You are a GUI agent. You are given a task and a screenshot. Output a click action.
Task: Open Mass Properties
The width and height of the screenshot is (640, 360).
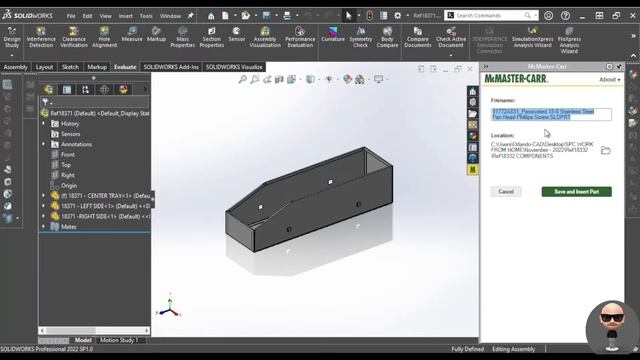click(182, 38)
